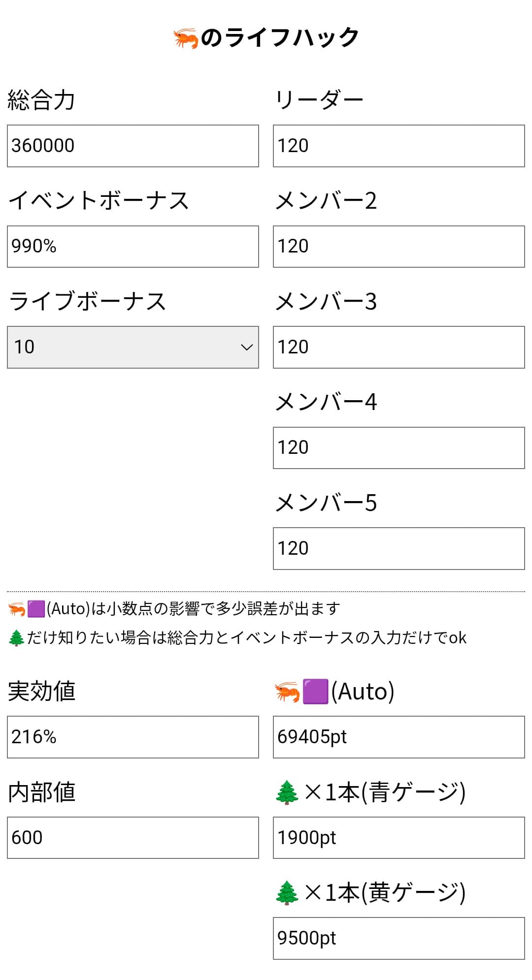
Task: Focus the メンバー3 input box
Action: 399,347
